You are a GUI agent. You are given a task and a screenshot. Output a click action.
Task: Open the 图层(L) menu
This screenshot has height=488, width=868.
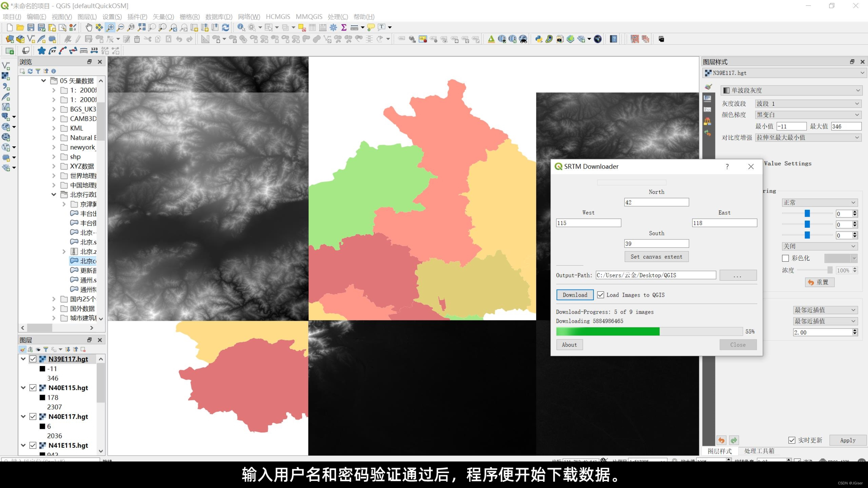pos(87,17)
